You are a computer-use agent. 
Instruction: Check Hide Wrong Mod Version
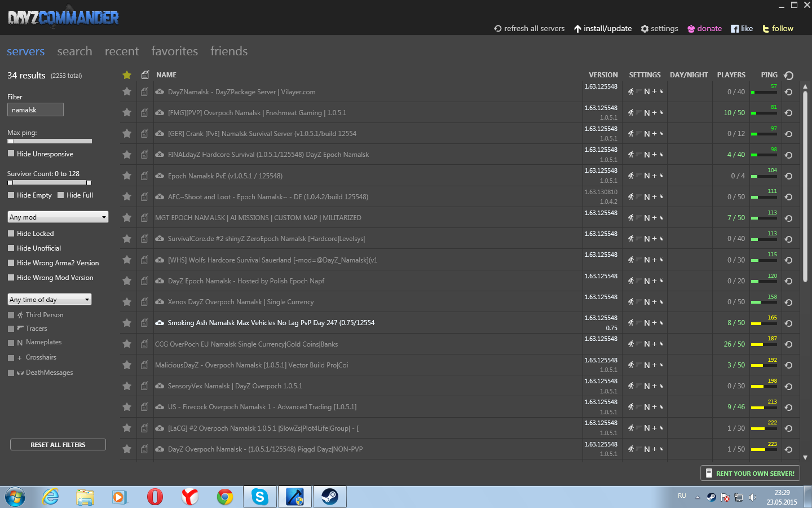click(11, 277)
